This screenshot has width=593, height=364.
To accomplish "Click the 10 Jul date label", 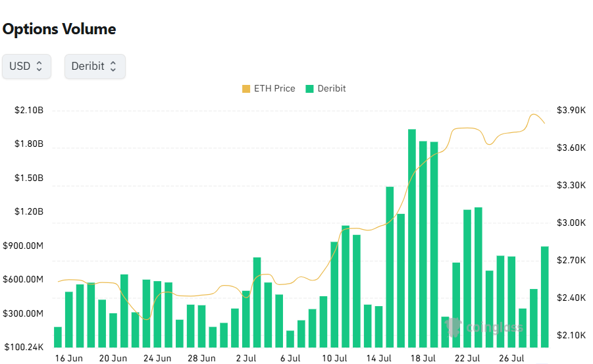I will click(x=335, y=358).
